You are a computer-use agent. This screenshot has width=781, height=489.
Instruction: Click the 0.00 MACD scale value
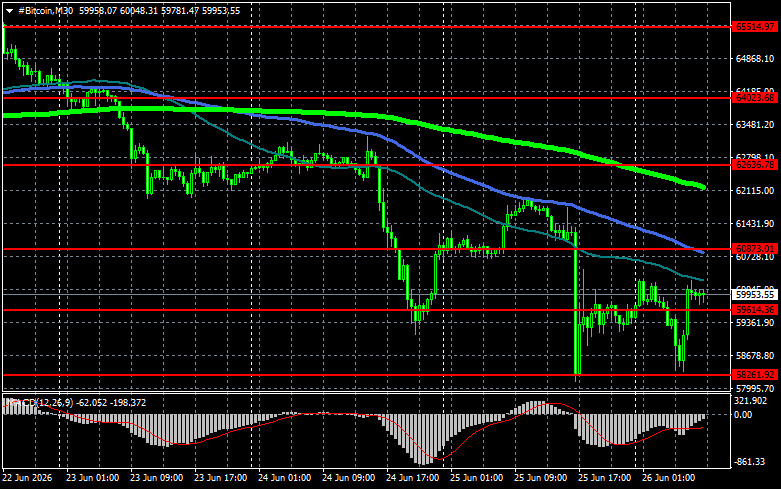point(743,415)
